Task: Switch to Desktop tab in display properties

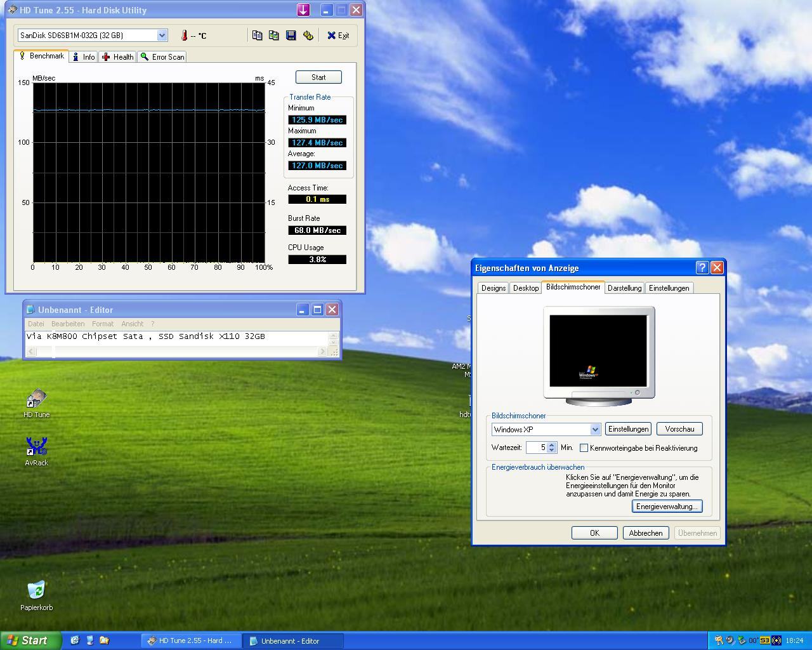Action: coord(526,288)
